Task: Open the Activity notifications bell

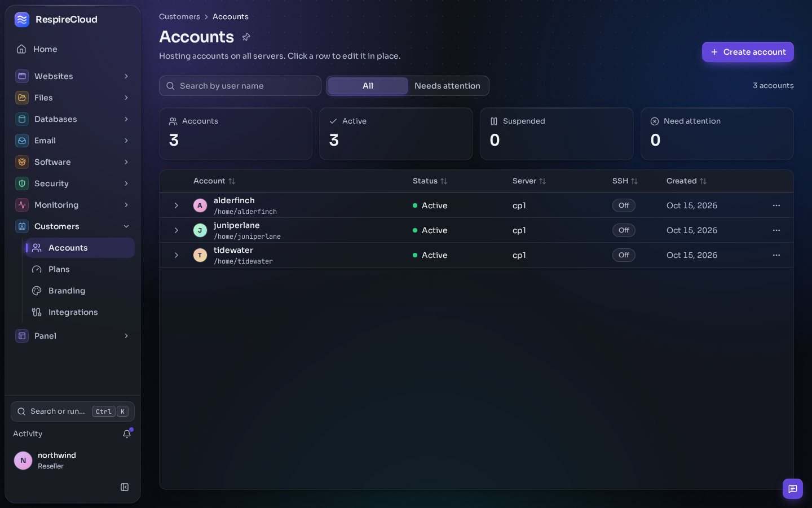Action: 127,433
